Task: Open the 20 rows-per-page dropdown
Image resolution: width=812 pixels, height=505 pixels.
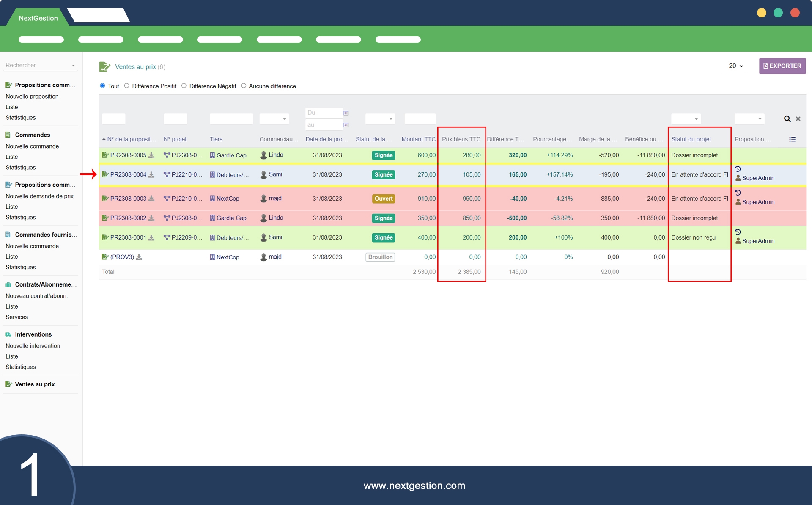Action: pos(735,66)
